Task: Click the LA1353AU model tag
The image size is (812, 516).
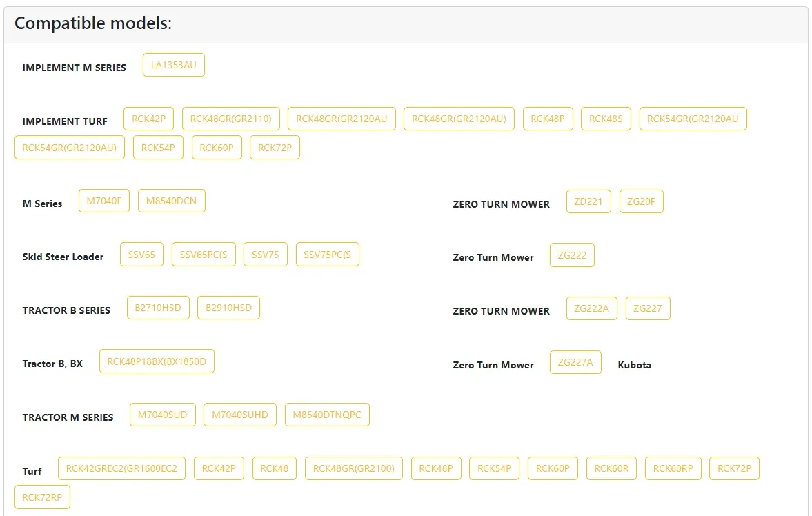Action: 173,65
